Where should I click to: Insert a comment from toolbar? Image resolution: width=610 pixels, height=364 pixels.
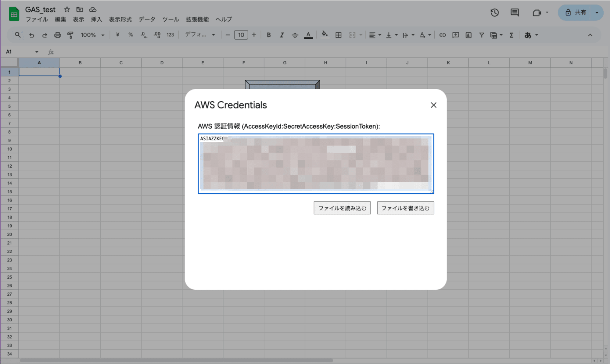click(x=455, y=35)
